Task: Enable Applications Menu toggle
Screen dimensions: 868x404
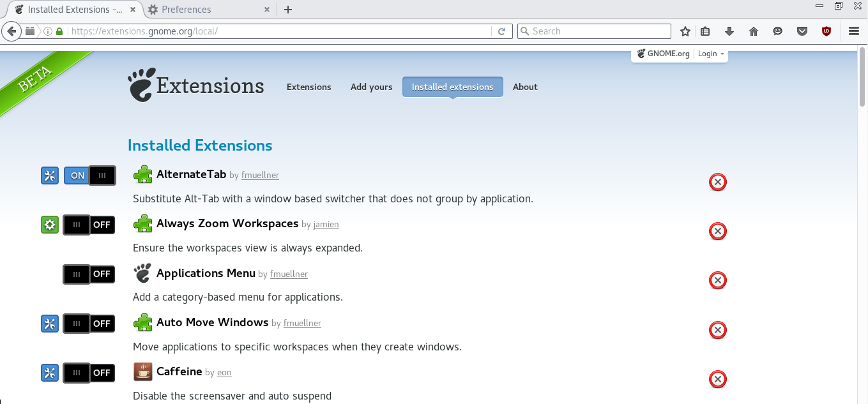Action: (x=89, y=274)
